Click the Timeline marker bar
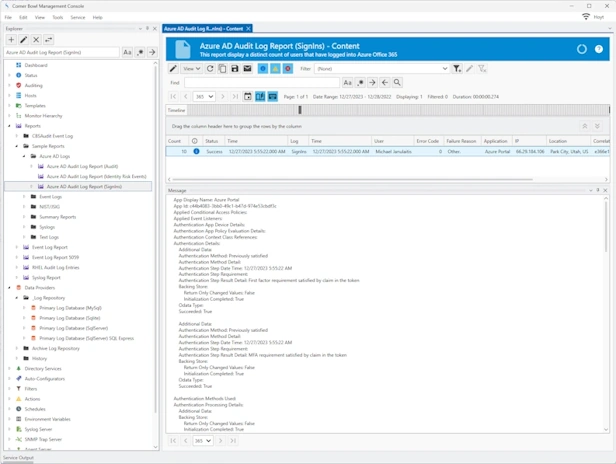 point(300,110)
